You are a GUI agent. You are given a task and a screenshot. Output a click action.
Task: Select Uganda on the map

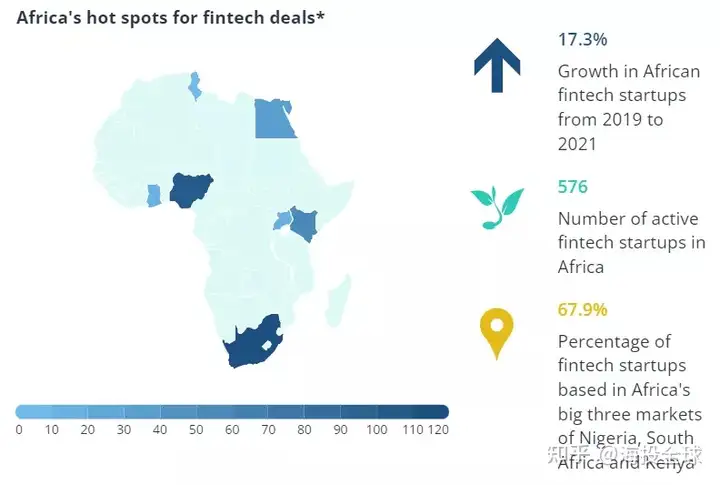(x=282, y=220)
